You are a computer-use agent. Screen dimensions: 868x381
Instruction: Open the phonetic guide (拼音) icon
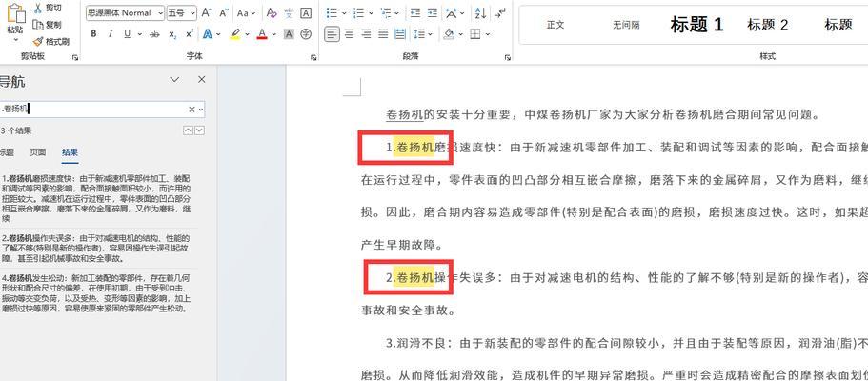[x=289, y=12]
